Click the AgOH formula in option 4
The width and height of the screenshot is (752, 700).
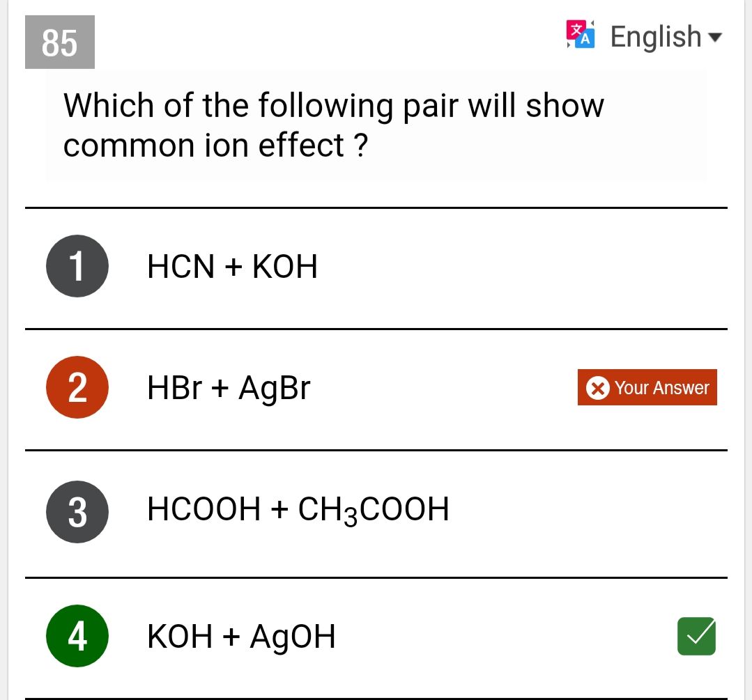(293, 637)
